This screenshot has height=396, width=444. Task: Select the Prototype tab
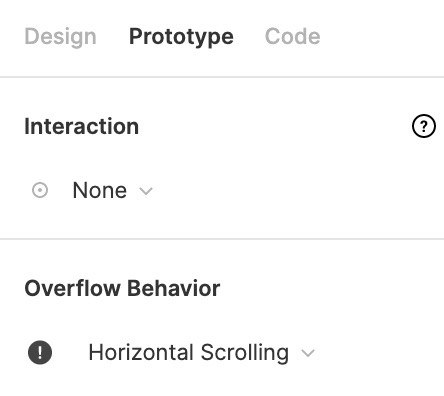tap(181, 36)
